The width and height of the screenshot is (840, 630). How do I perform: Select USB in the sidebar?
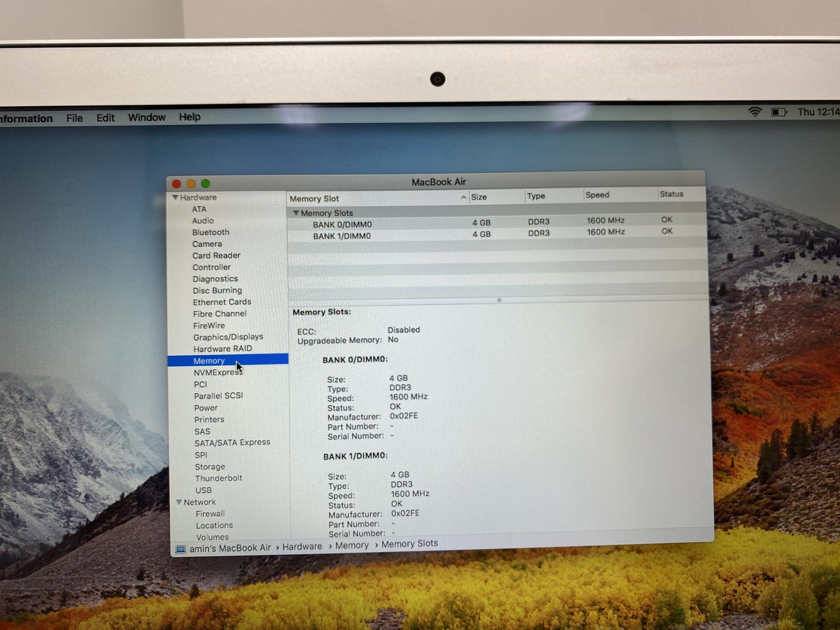pos(204,491)
